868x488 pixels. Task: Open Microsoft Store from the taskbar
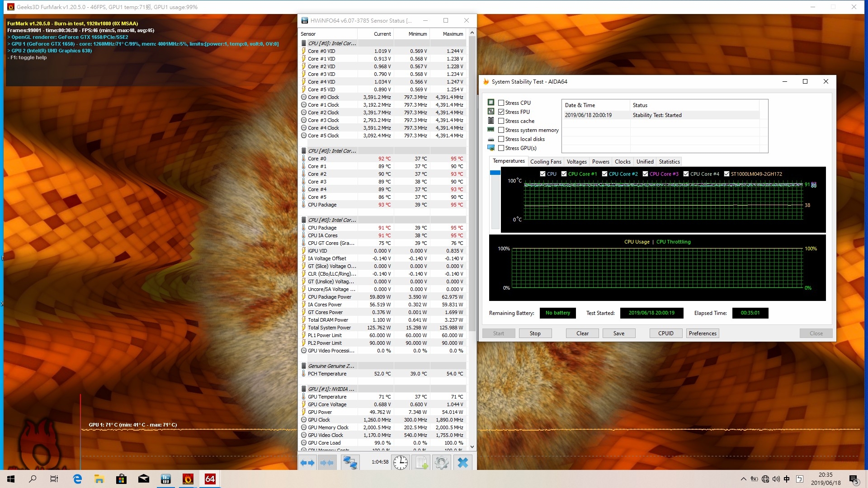[x=122, y=479]
